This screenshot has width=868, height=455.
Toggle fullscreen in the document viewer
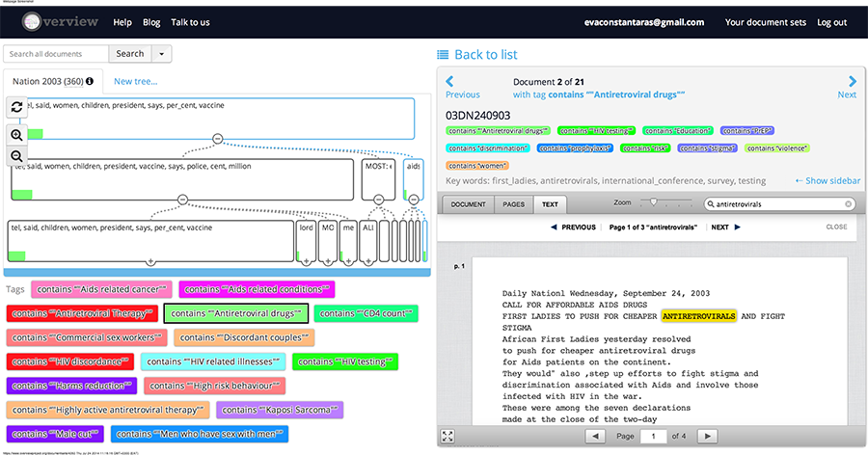click(x=448, y=437)
